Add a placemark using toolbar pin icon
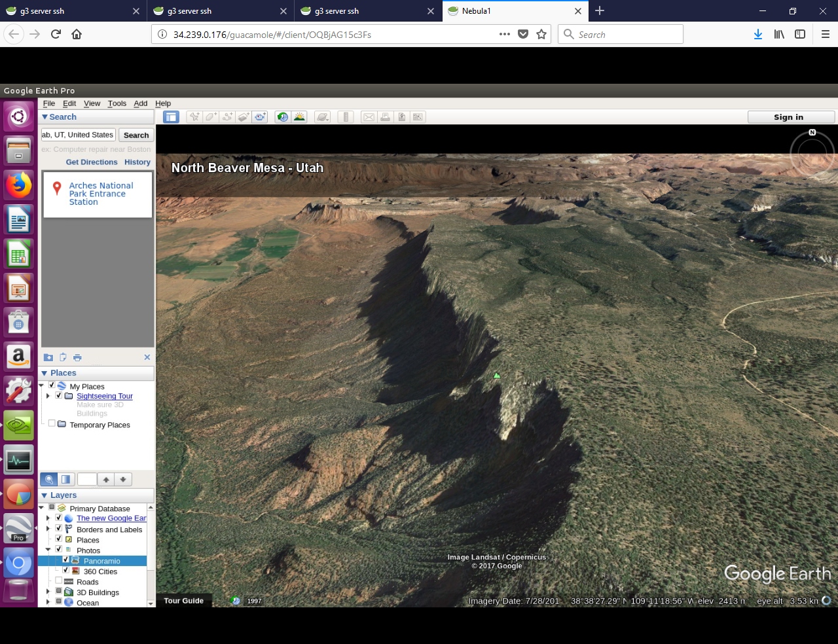Screen dimensions: 838x644 click(x=194, y=117)
